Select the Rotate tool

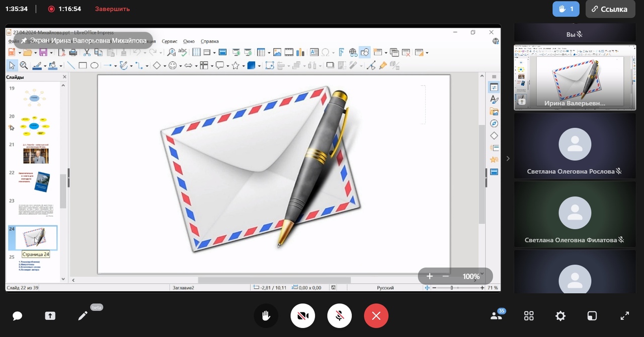coord(270,65)
